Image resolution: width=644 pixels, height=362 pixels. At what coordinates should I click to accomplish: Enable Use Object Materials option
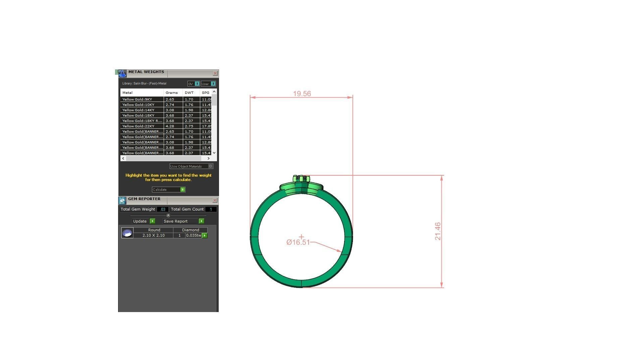[x=210, y=166]
